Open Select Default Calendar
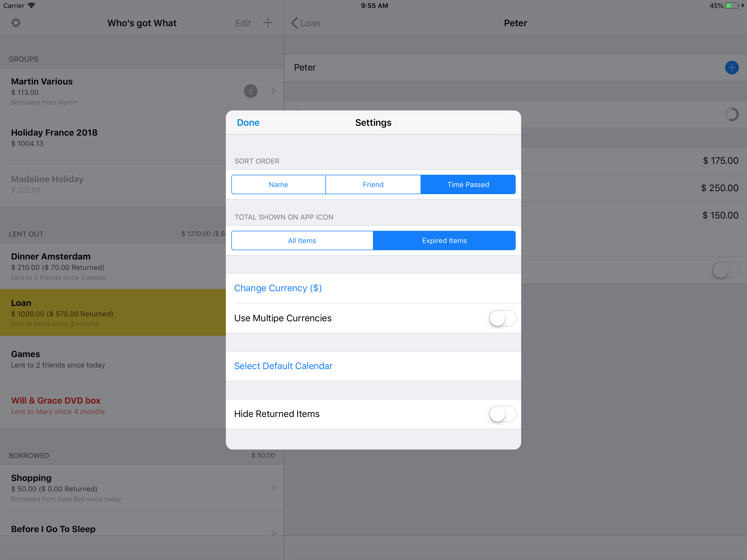 pyautogui.click(x=373, y=366)
